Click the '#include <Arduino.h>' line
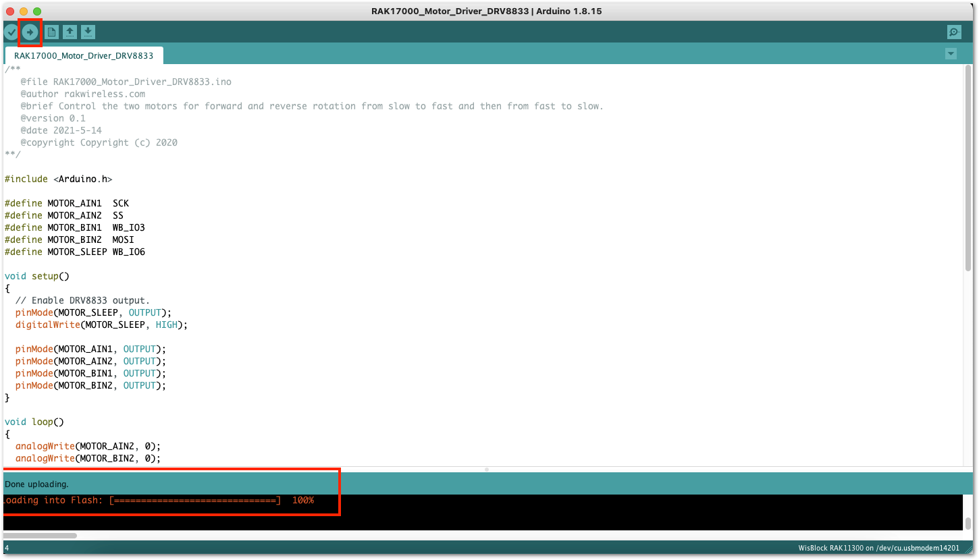Image resolution: width=979 pixels, height=560 pixels. [x=58, y=179]
